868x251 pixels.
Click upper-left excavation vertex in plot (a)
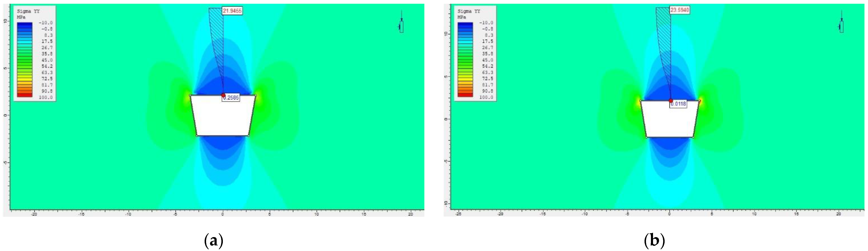[190, 95]
